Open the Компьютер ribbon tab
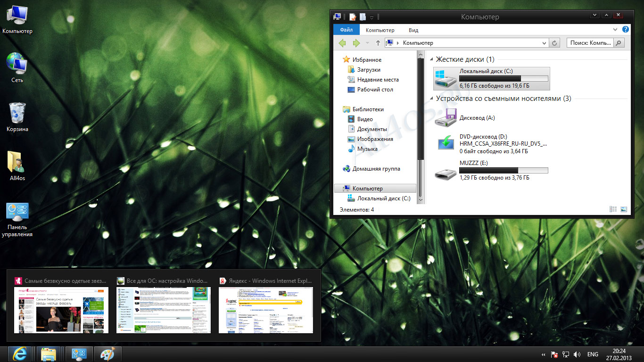This screenshot has width=644, height=362. [x=380, y=30]
